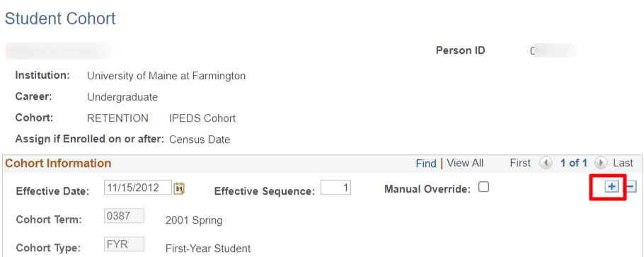Click the '1 of 1' row counter
This screenshot has width=644, height=257.
(x=573, y=164)
